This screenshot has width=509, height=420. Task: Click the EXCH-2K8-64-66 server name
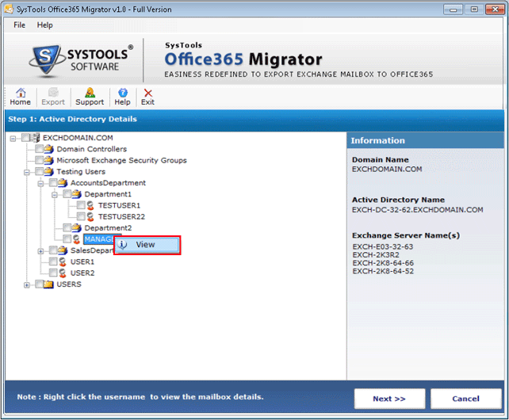383,263
